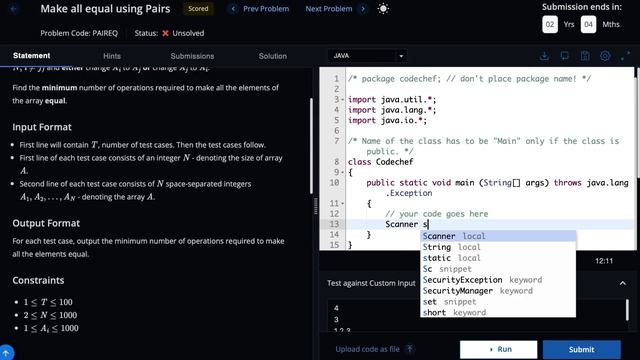Fold class block at line 9
The image size is (640, 360).
pyautogui.click(x=342, y=172)
